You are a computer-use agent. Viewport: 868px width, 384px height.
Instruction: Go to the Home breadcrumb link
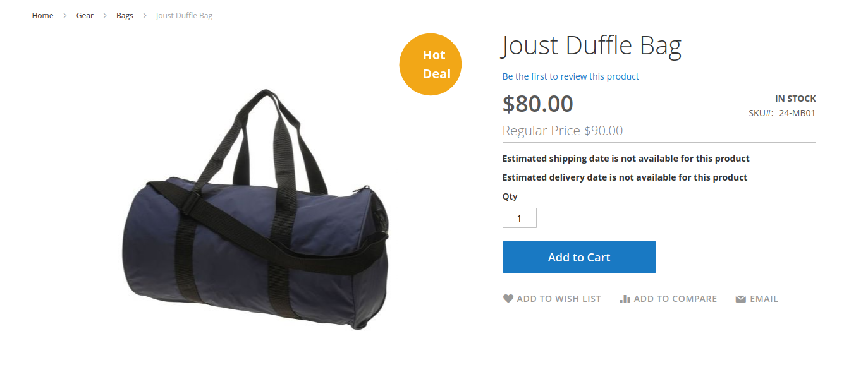coord(42,16)
